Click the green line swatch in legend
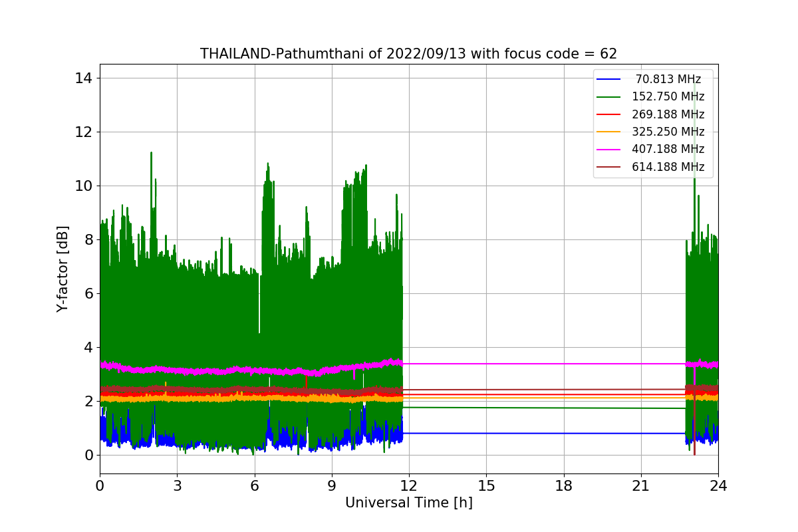 pos(609,97)
